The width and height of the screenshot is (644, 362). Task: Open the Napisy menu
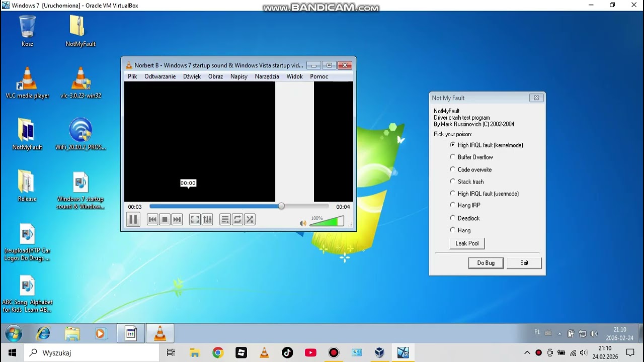click(239, 76)
